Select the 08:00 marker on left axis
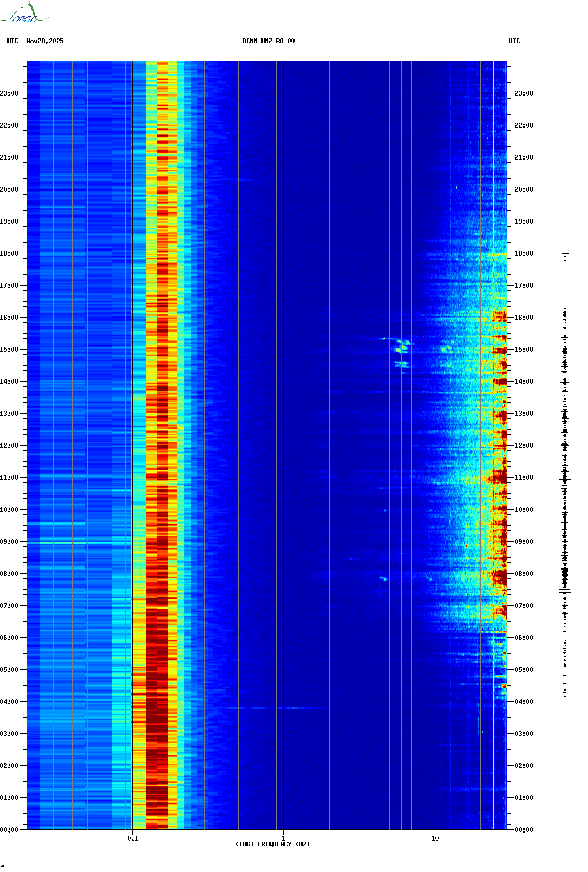Image resolution: width=588 pixels, height=872 pixels. 9,574
